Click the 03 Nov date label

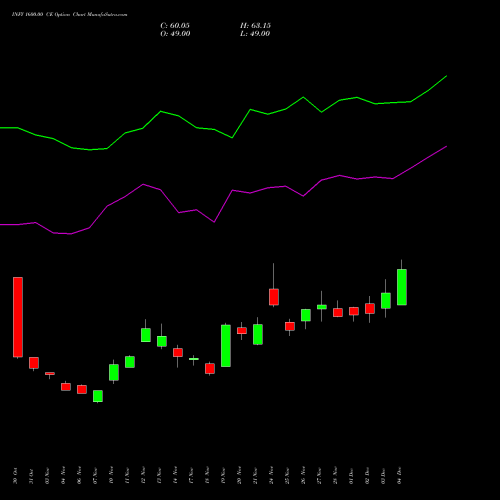(x=47, y=476)
